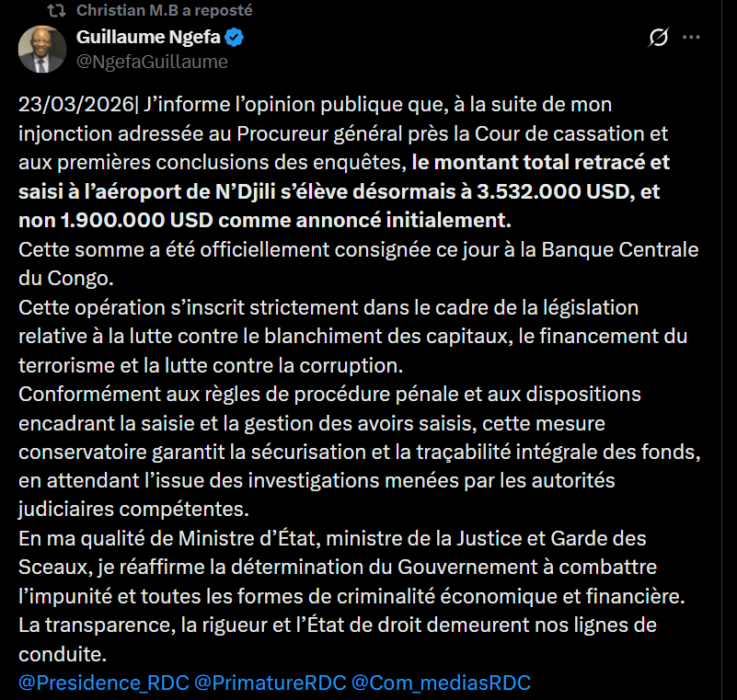Click the blue verified badge
Screen dimensions: 737x700
point(235,38)
